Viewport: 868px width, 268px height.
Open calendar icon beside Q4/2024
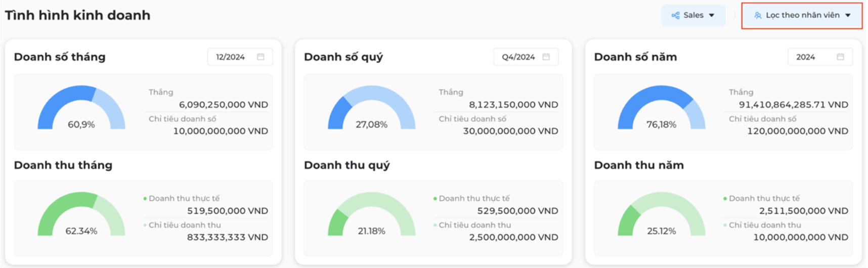tap(546, 57)
